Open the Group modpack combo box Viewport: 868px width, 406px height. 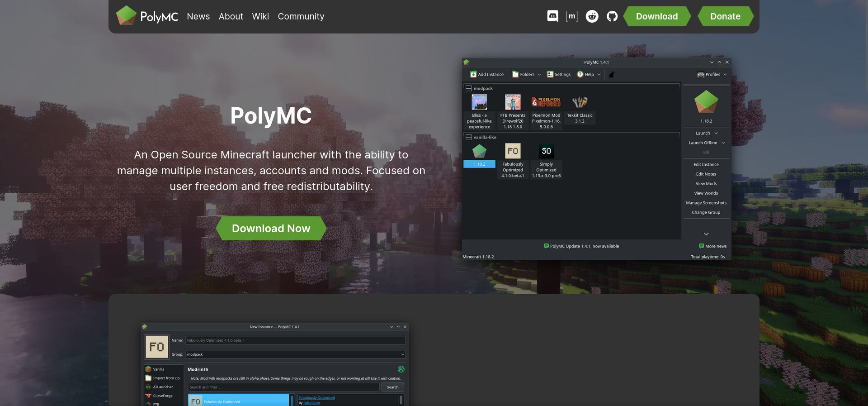point(295,354)
